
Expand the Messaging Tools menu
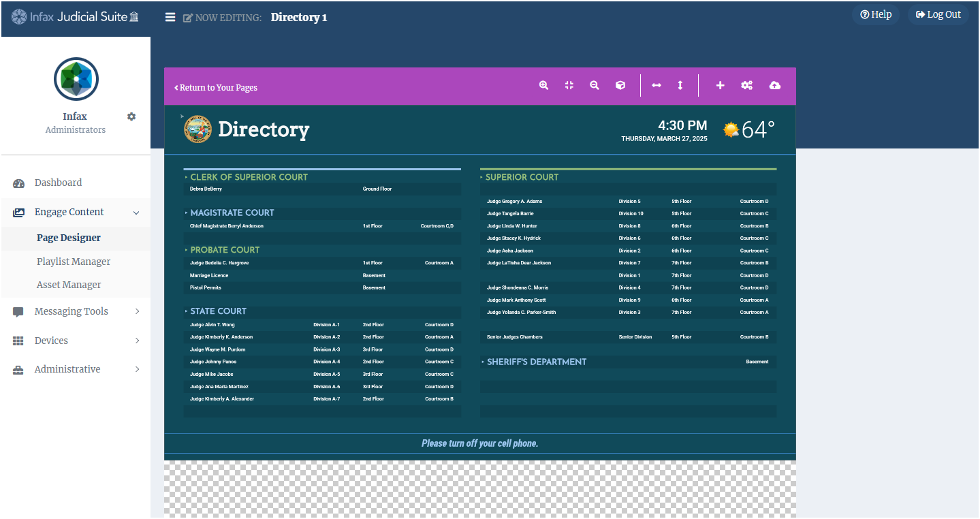76,311
